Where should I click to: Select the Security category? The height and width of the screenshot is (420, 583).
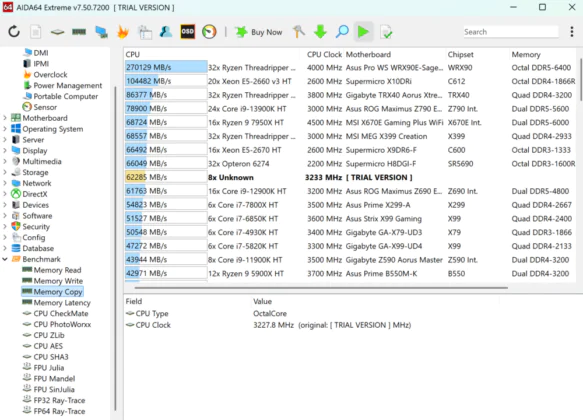pyautogui.click(x=30, y=226)
